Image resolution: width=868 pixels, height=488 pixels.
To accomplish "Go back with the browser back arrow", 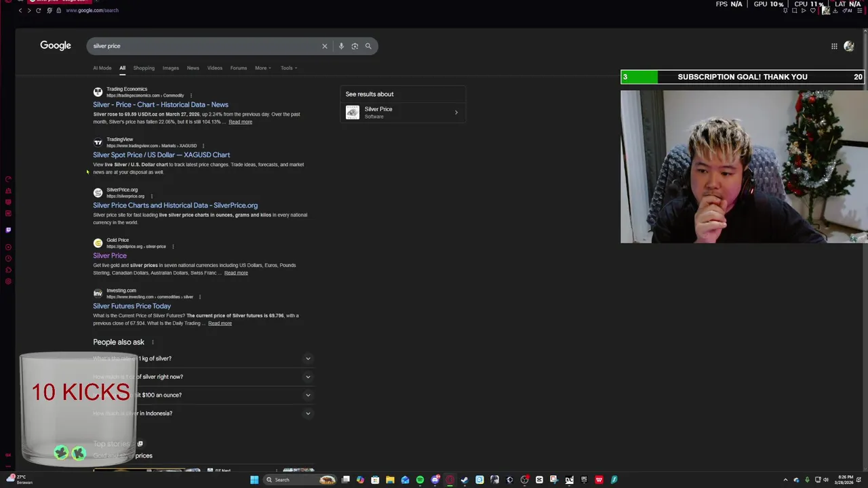I will pyautogui.click(x=20, y=10).
